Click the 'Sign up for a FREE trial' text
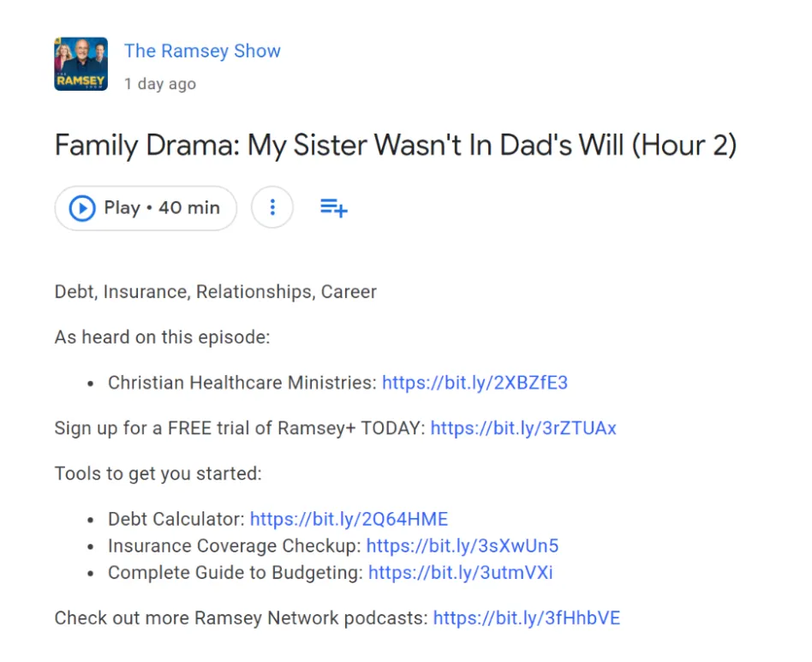Screen dimensions: 812x662 click(x=240, y=427)
